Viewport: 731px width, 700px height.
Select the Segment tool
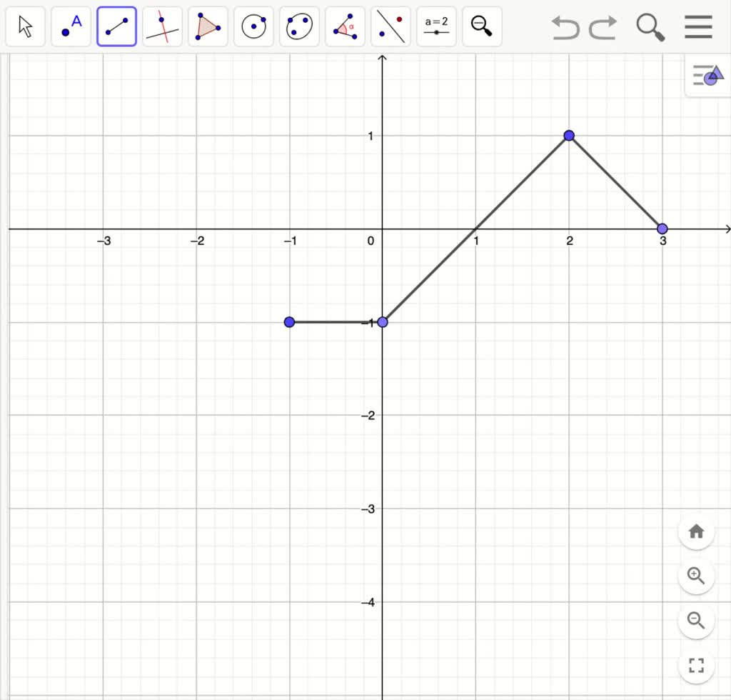point(116,26)
